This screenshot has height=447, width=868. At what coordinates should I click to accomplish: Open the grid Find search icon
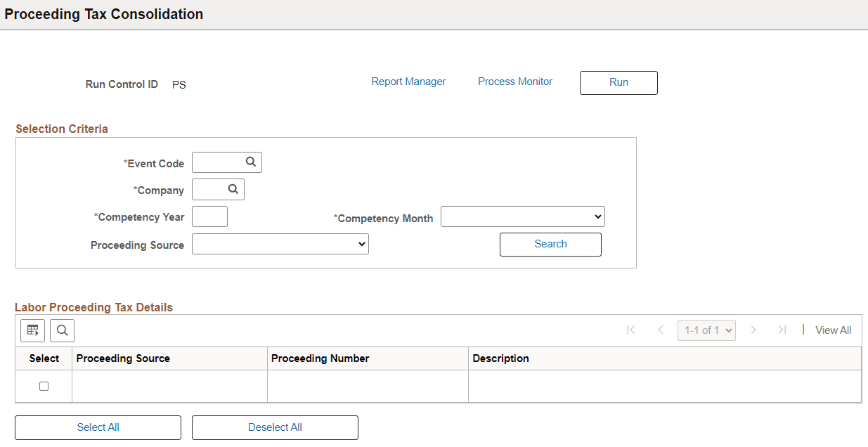click(x=62, y=330)
